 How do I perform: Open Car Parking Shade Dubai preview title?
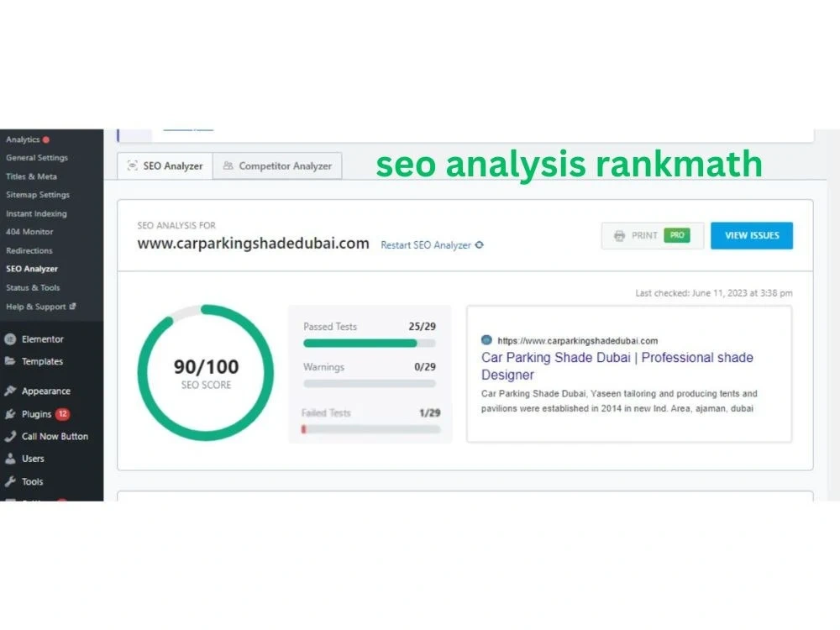617,366
